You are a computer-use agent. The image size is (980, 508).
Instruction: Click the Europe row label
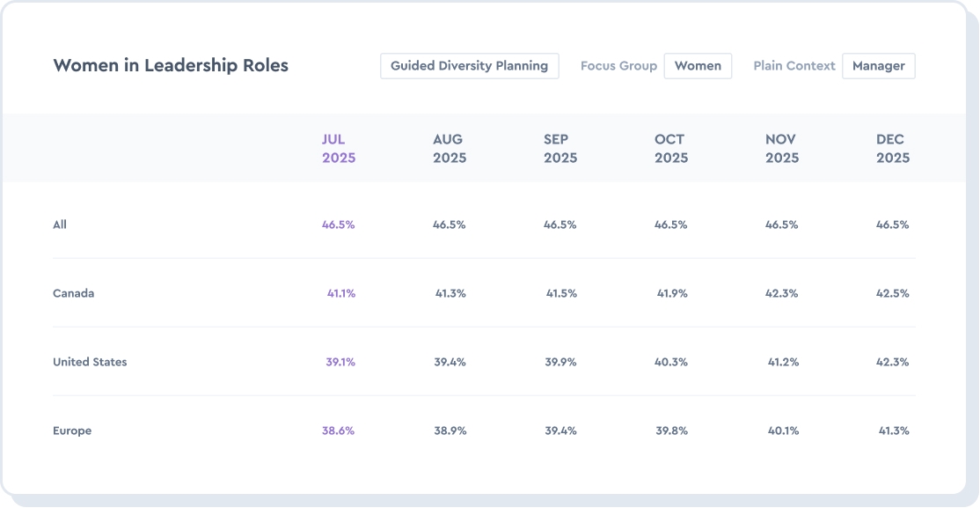click(x=72, y=431)
